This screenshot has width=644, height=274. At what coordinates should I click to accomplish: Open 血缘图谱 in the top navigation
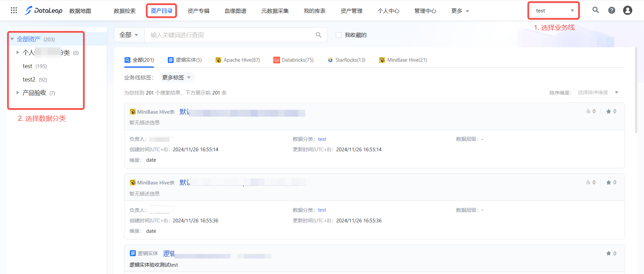point(235,11)
